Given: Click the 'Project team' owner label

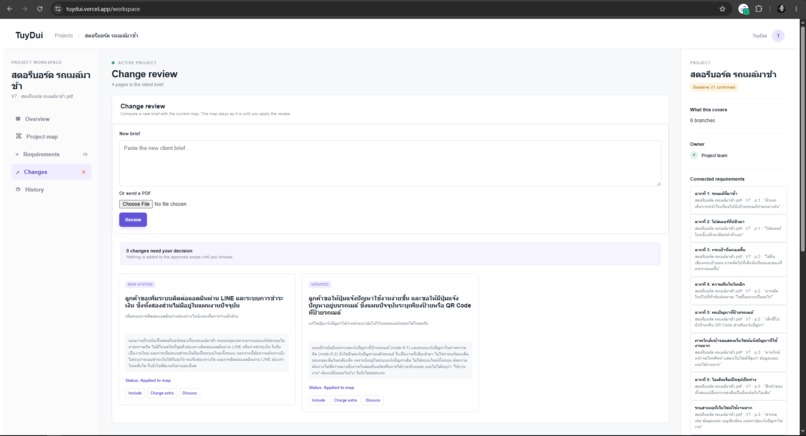Looking at the screenshot, I should click(x=714, y=155).
